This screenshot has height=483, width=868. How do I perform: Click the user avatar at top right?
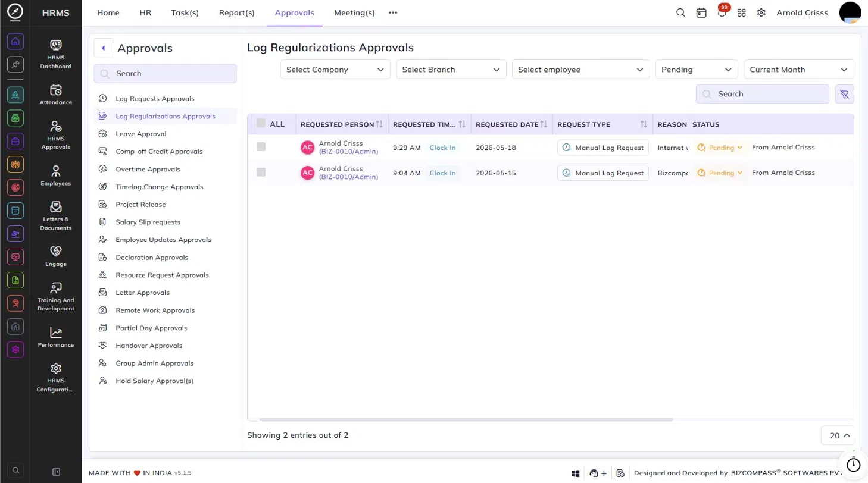850,12
